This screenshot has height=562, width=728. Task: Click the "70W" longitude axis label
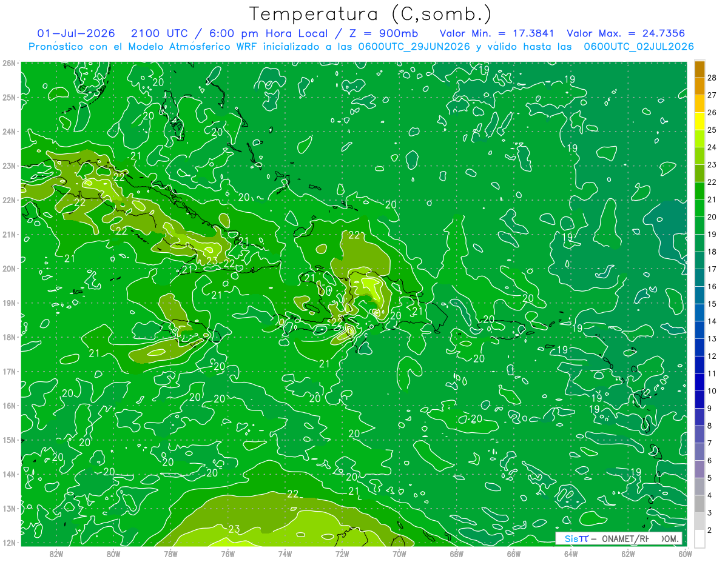point(399,553)
